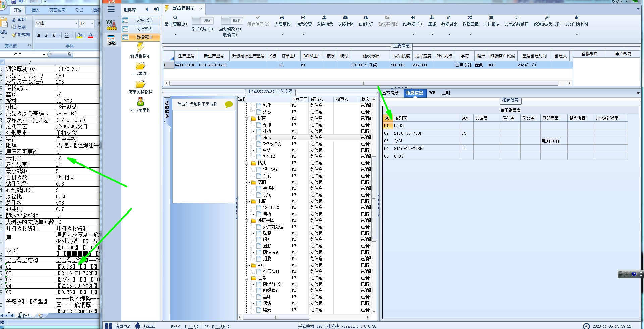Click 单击节点加载工艺流程 button

197,104
